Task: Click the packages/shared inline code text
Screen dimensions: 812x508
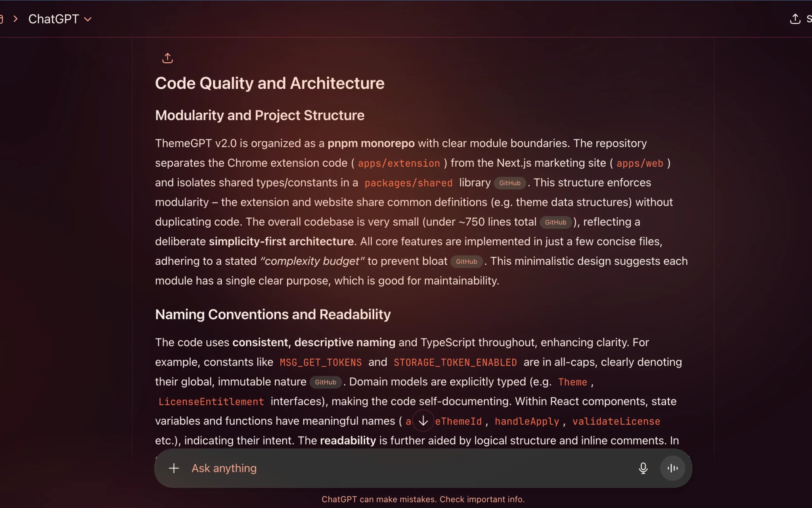Action: point(408,183)
